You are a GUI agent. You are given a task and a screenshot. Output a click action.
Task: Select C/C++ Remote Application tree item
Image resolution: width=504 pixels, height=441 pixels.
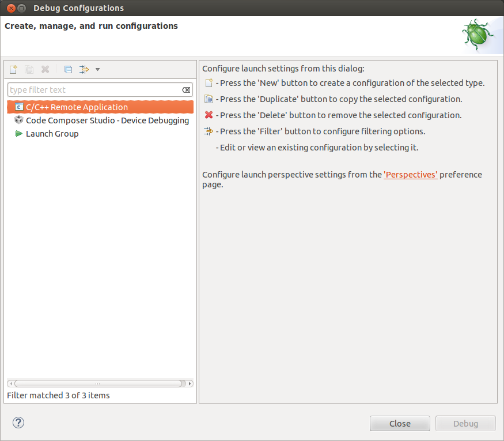tap(100, 107)
